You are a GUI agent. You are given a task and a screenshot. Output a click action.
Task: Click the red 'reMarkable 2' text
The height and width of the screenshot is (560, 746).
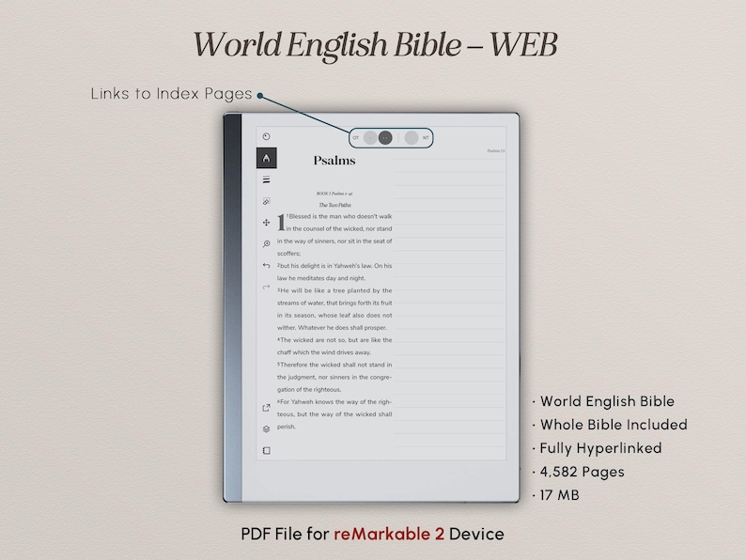pyautogui.click(x=389, y=534)
